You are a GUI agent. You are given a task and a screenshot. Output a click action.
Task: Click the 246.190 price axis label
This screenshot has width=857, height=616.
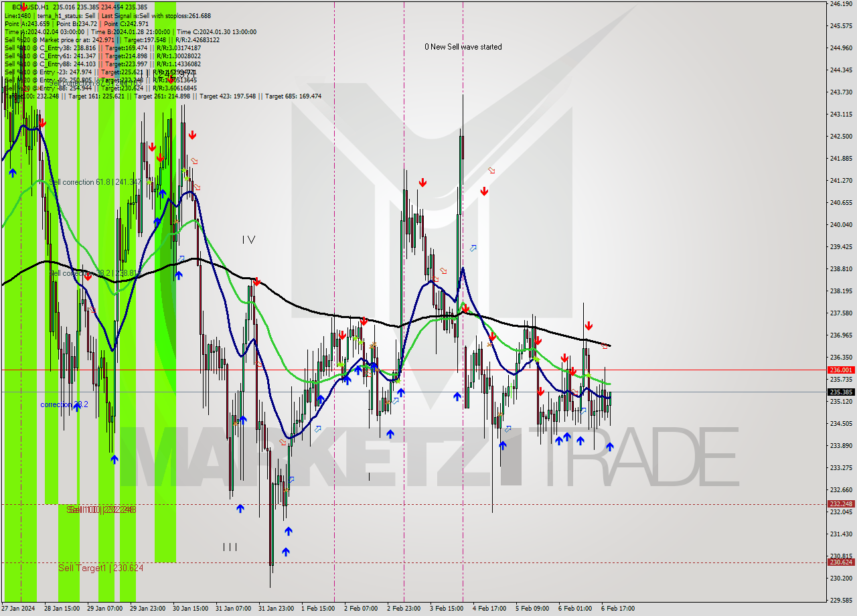[840, 4]
